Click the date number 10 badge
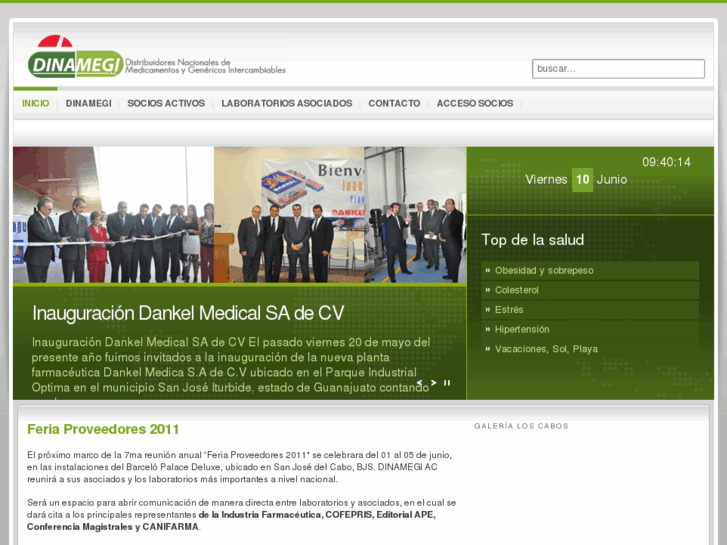This screenshot has height=545, width=727. click(x=582, y=180)
